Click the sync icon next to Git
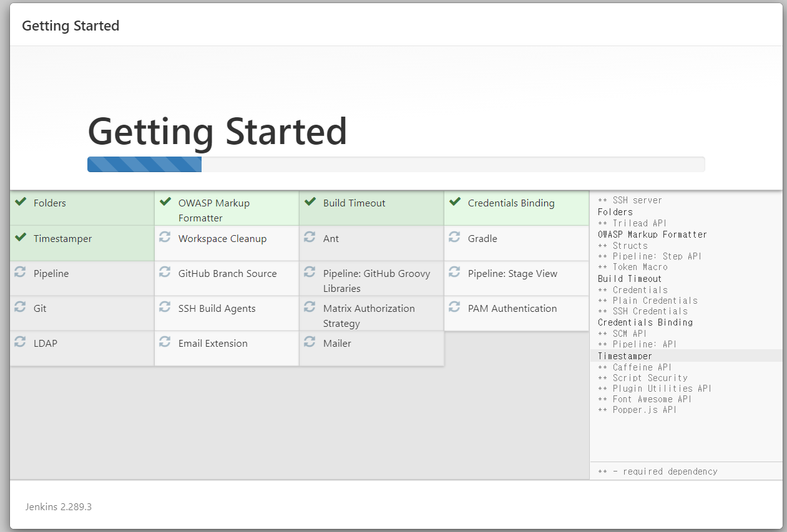787x532 pixels. pos(20,307)
